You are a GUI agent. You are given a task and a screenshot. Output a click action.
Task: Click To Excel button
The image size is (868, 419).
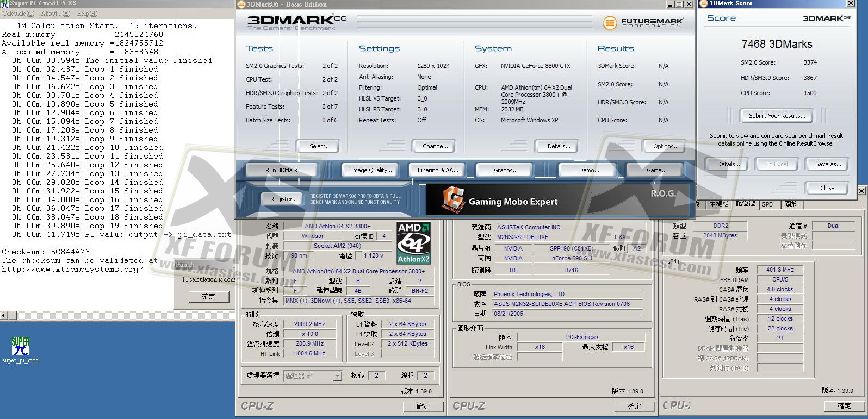(777, 164)
